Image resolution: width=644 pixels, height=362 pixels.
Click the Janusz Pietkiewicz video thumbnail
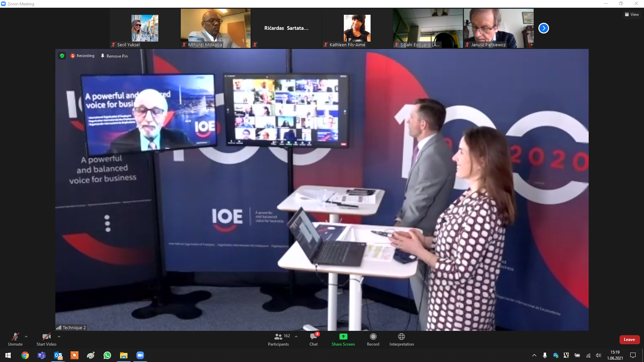point(498,28)
